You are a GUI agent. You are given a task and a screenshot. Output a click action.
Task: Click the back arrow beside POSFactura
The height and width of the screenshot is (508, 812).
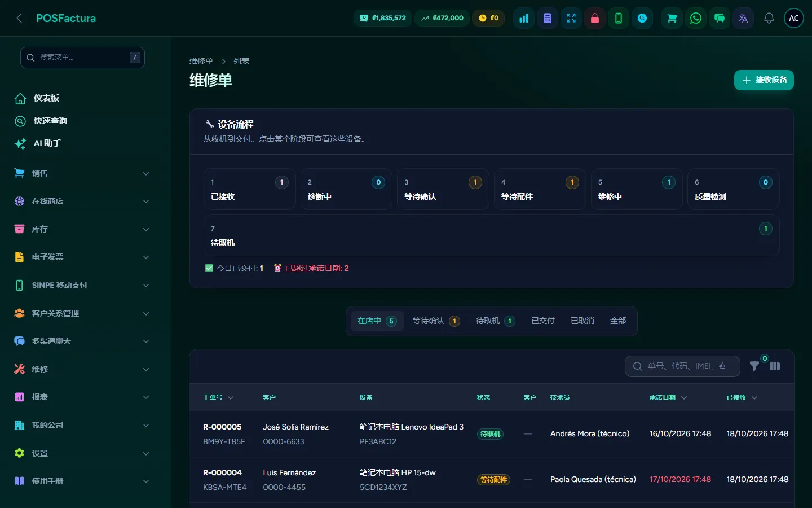pyautogui.click(x=19, y=18)
